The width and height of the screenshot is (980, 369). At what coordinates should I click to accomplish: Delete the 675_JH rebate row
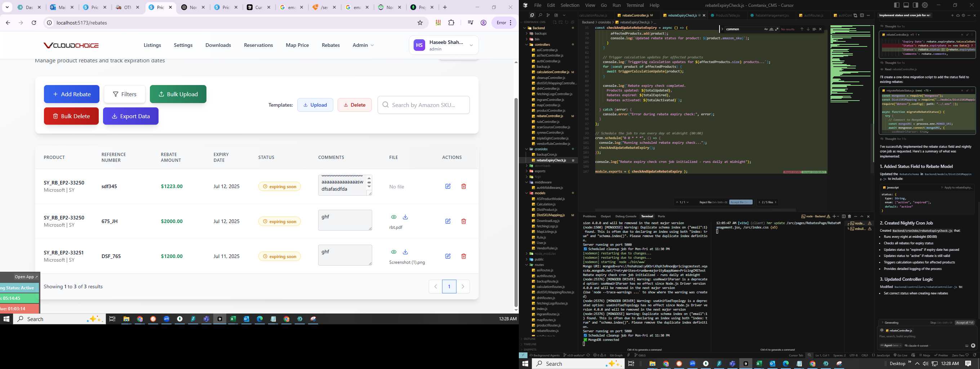point(463,221)
